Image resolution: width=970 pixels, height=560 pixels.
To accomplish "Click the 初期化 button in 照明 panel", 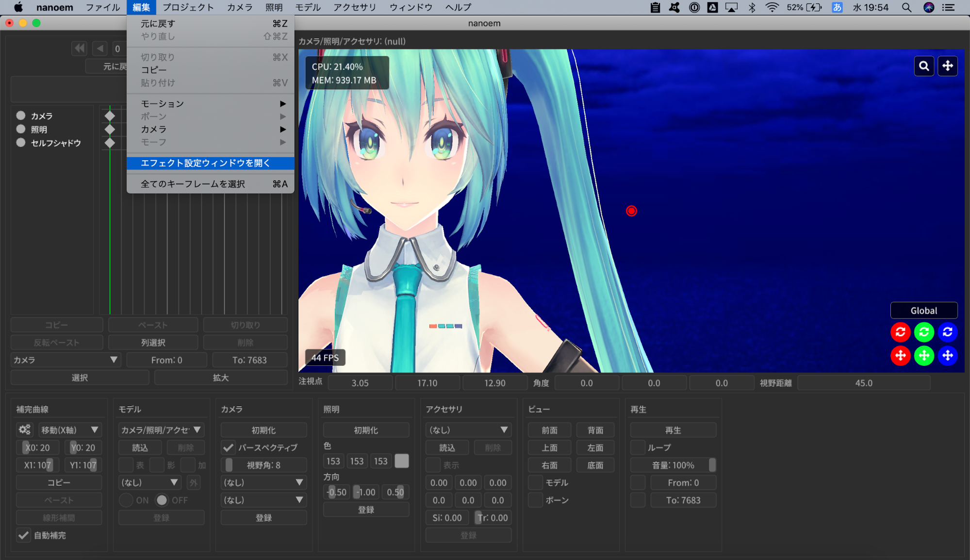I will coord(366,430).
